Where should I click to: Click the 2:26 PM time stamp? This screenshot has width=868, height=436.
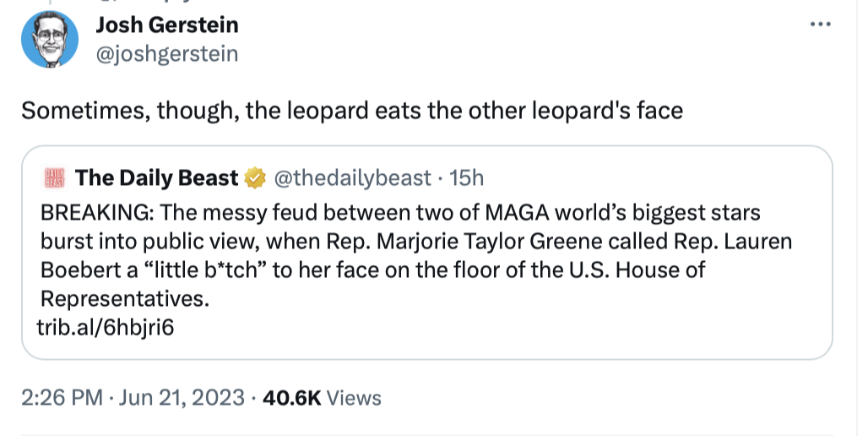pyautogui.click(x=62, y=397)
